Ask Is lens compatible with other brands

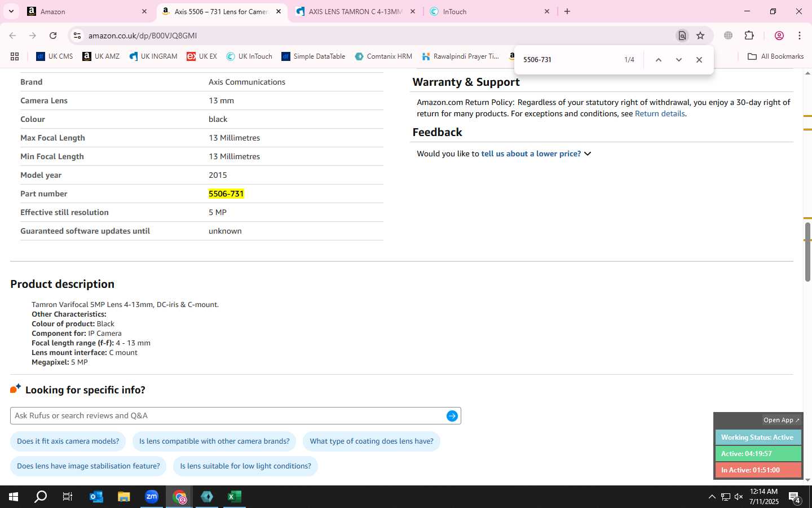pos(214,441)
